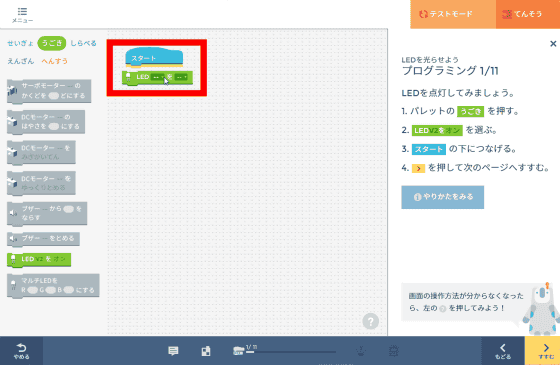Click the green うごき tag in step 1

pyautogui.click(x=470, y=111)
